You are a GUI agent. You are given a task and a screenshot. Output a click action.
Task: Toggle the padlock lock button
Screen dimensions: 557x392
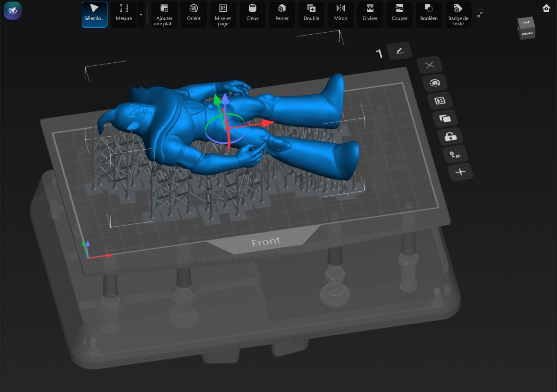pyautogui.click(x=450, y=137)
